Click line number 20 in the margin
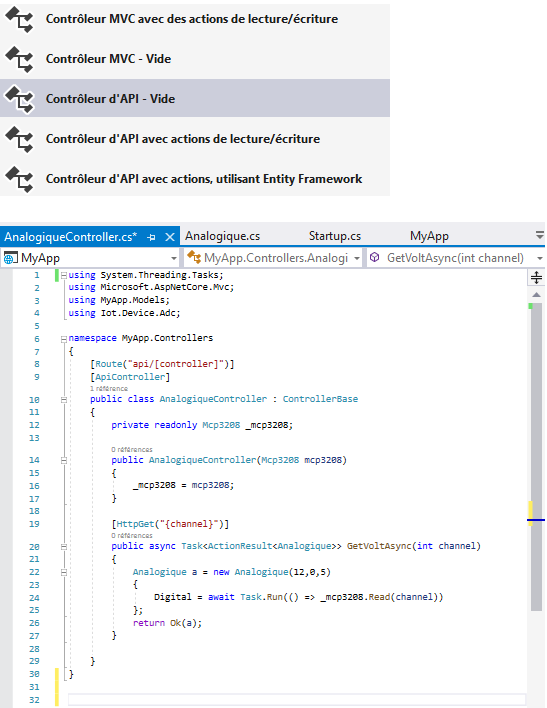This screenshot has height=708, width=547. 34,547
